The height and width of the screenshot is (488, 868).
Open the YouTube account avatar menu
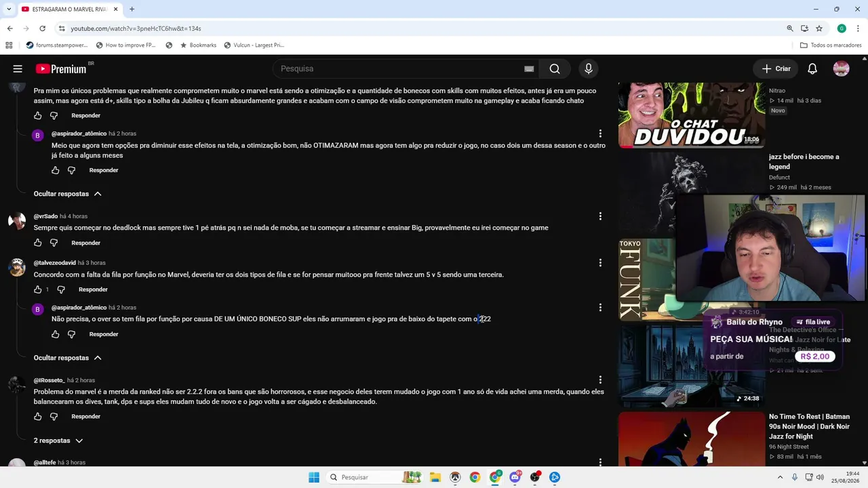[x=842, y=68]
